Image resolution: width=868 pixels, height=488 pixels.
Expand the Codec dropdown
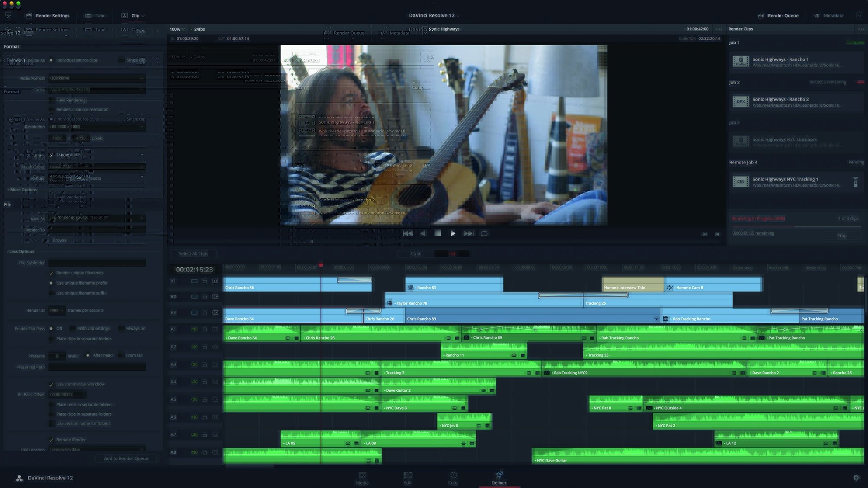[x=141, y=89]
